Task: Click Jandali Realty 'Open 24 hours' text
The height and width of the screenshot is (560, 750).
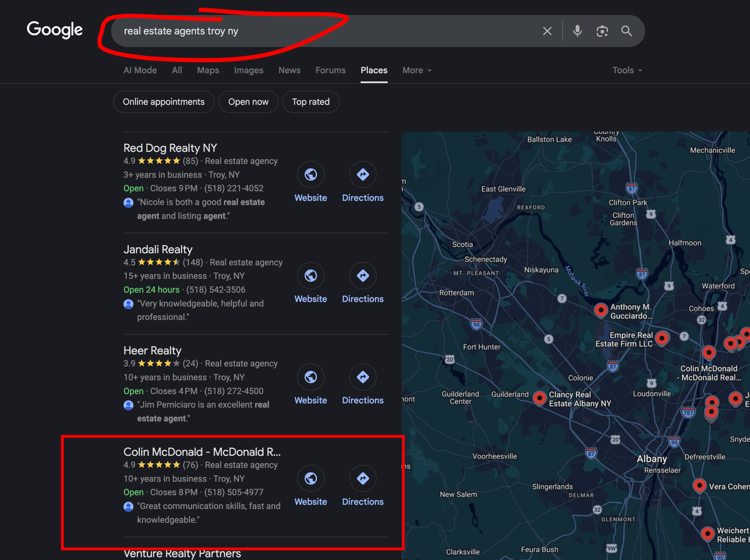Action: pos(151,290)
